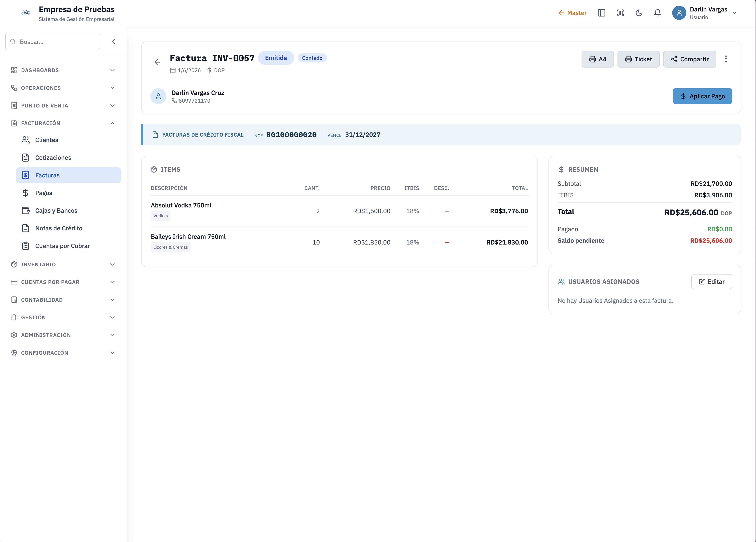Click Saldo pendiente amount RD$25,606.00
The width and height of the screenshot is (756, 542).
point(711,241)
